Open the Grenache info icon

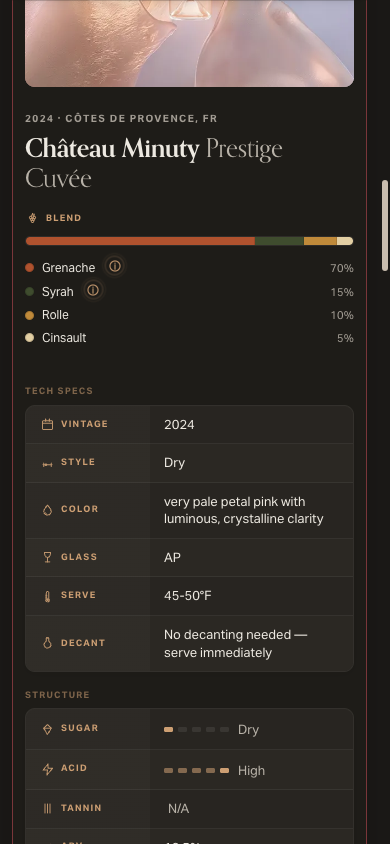point(115,266)
